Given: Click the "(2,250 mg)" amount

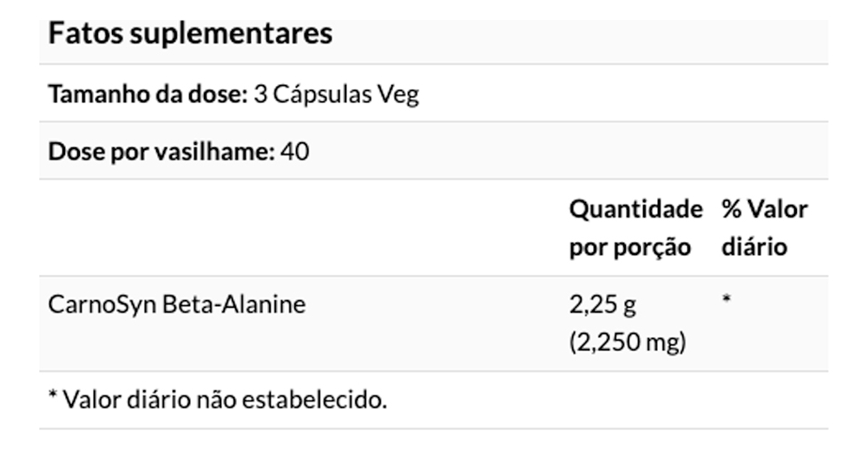Looking at the screenshot, I should [628, 342].
